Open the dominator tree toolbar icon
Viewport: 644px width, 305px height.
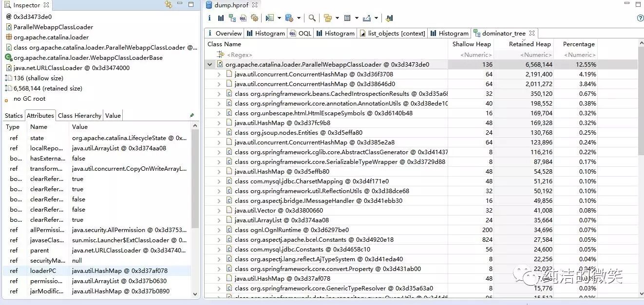232,18
